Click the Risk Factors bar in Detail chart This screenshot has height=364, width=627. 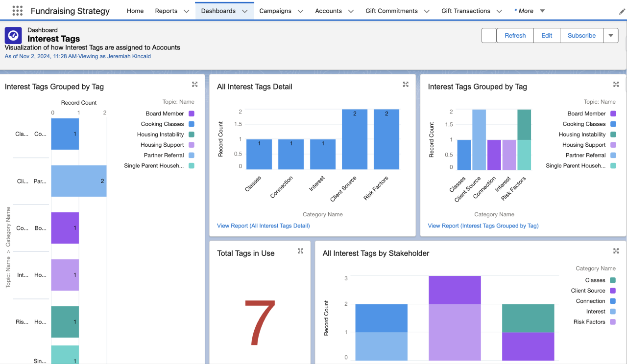pyautogui.click(x=386, y=139)
